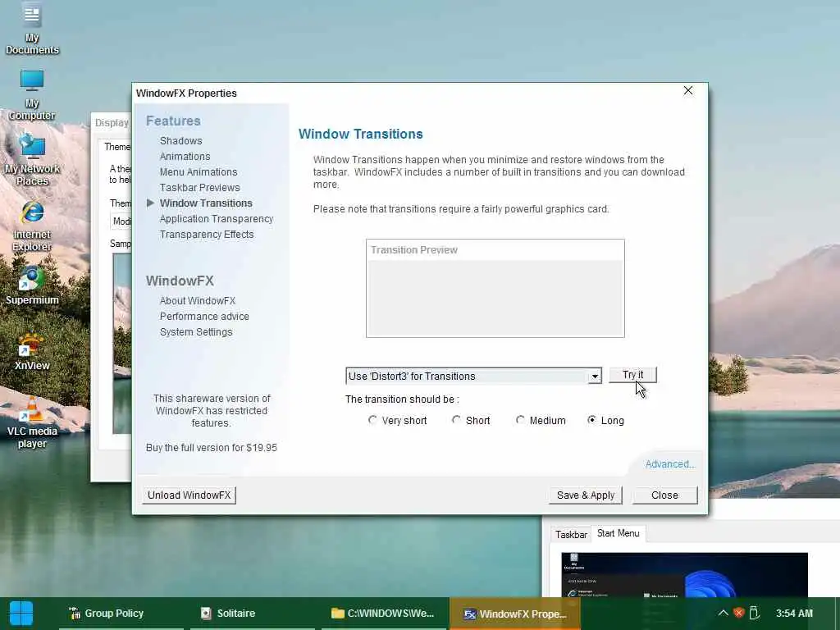The width and height of the screenshot is (840, 630).
Task: Click the Transition Preview area
Action: [495, 288]
